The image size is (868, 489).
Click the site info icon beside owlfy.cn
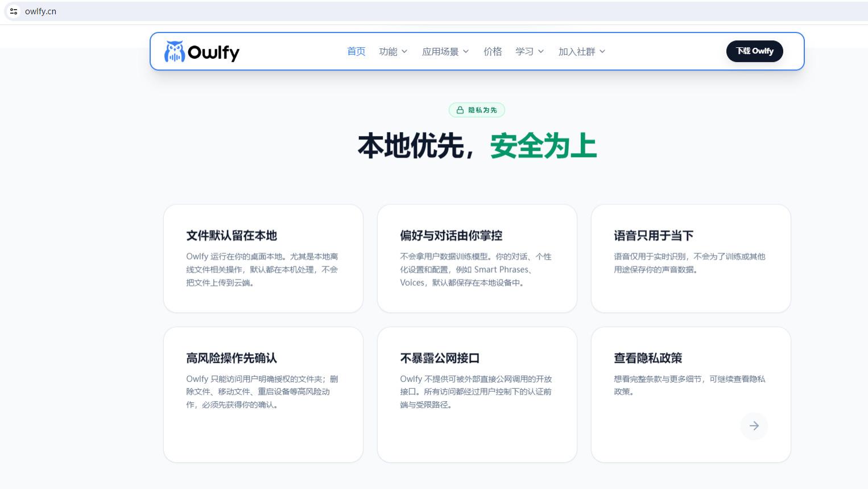[14, 11]
